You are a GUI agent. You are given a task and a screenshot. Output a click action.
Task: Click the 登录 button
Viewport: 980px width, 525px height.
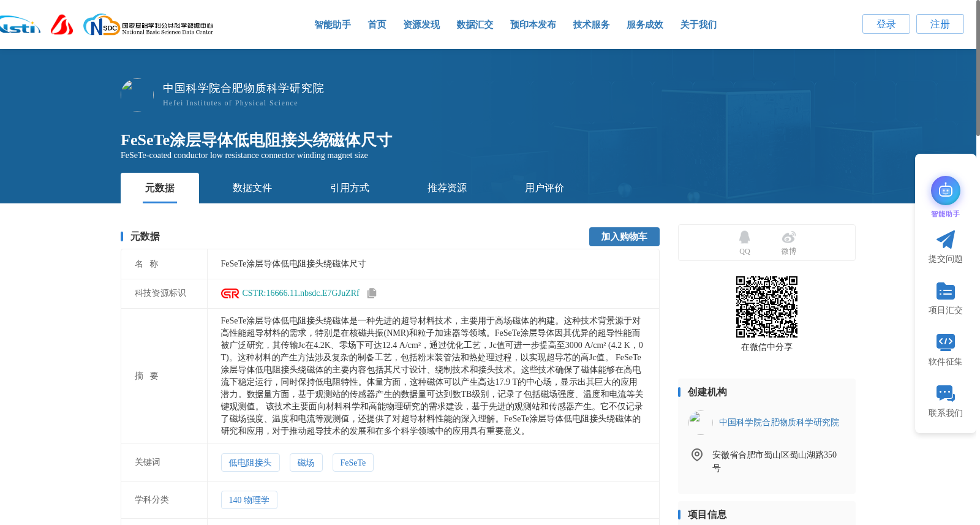click(886, 24)
